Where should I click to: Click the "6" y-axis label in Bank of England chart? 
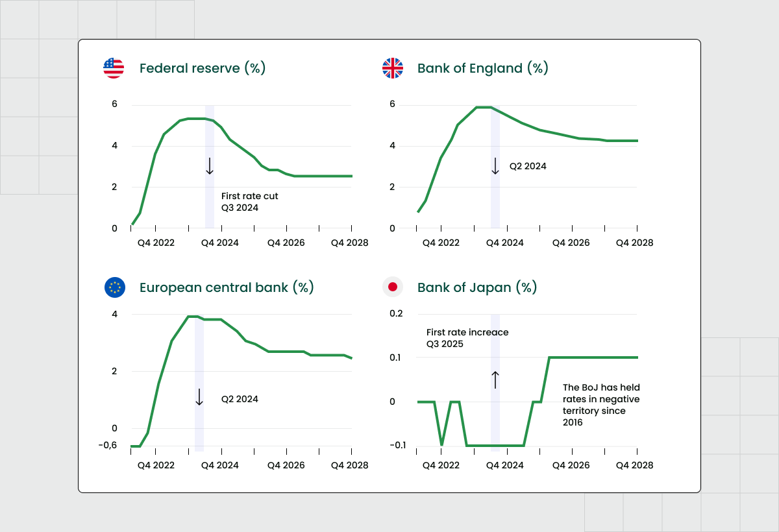tap(392, 104)
